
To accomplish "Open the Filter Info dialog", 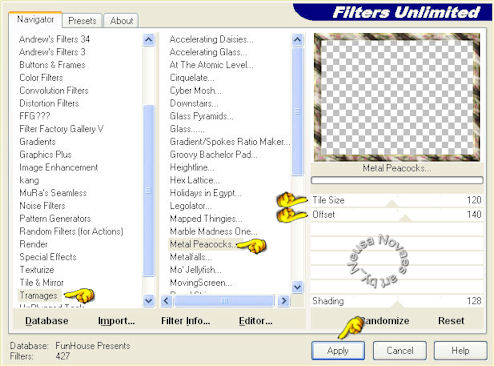I will click(185, 321).
